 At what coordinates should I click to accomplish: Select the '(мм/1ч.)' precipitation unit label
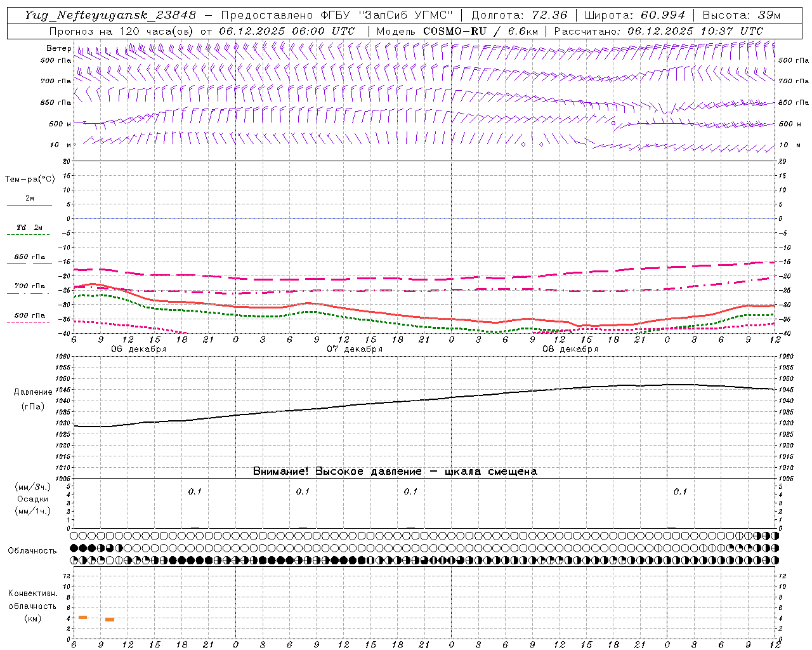click(33, 511)
